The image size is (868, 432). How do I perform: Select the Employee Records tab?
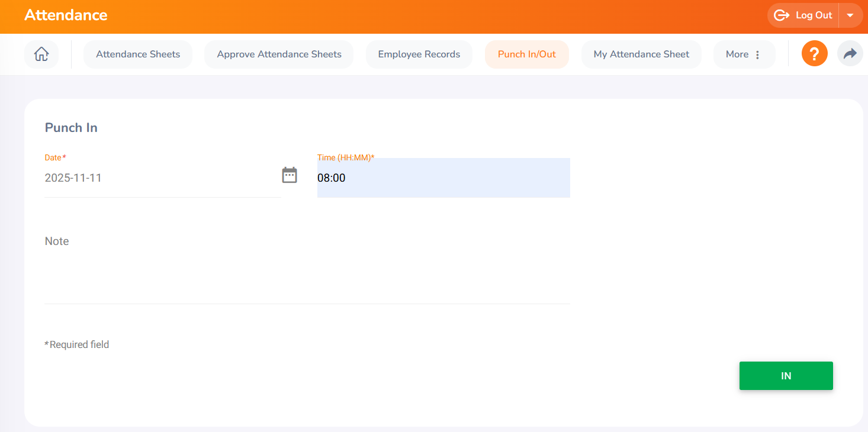click(419, 54)
